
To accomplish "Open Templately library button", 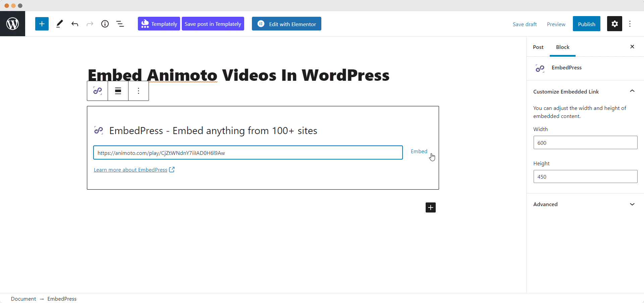I will [159, 24].
